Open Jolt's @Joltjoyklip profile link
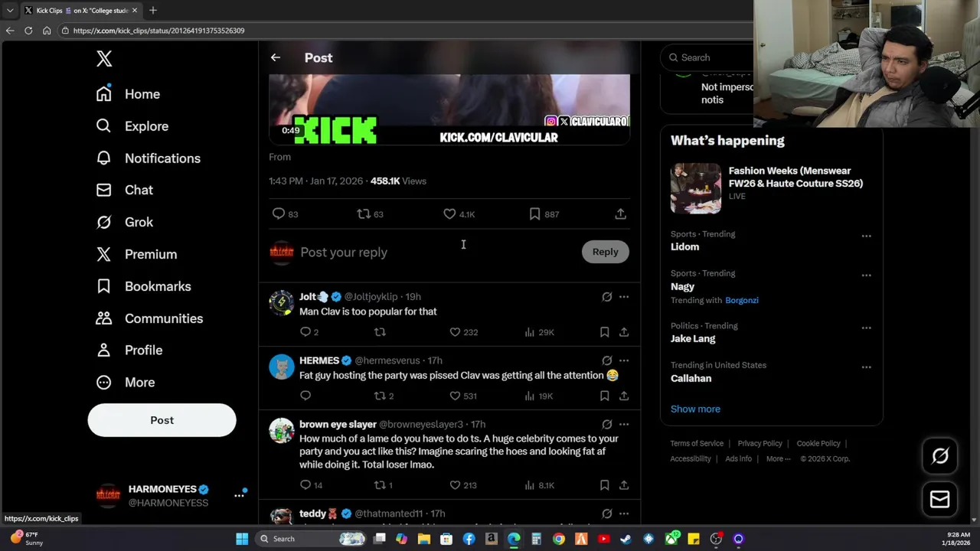The width and height of the screenshot is (980, 551). [x=371, y=297]
